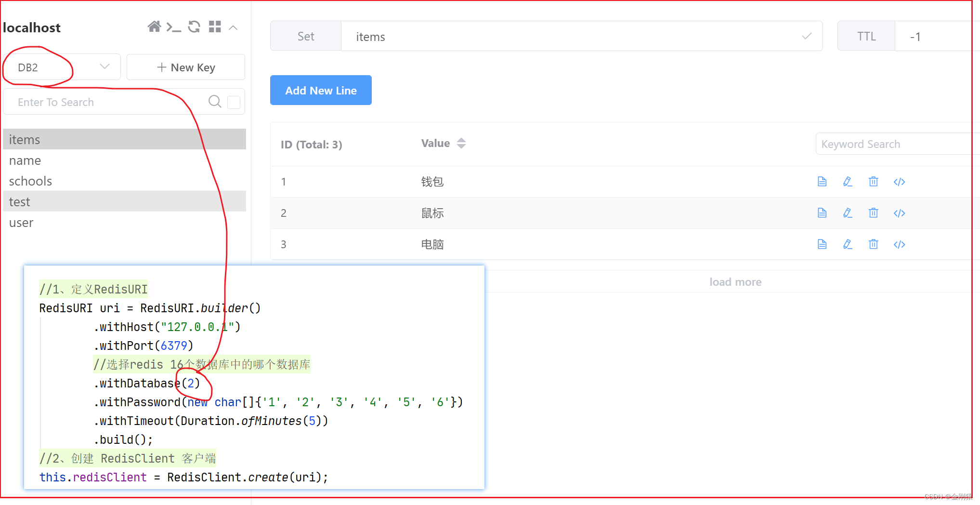Show command code for 鼠标 row
The width and height of the screenshot is (980, 505).
pos(899,213)
